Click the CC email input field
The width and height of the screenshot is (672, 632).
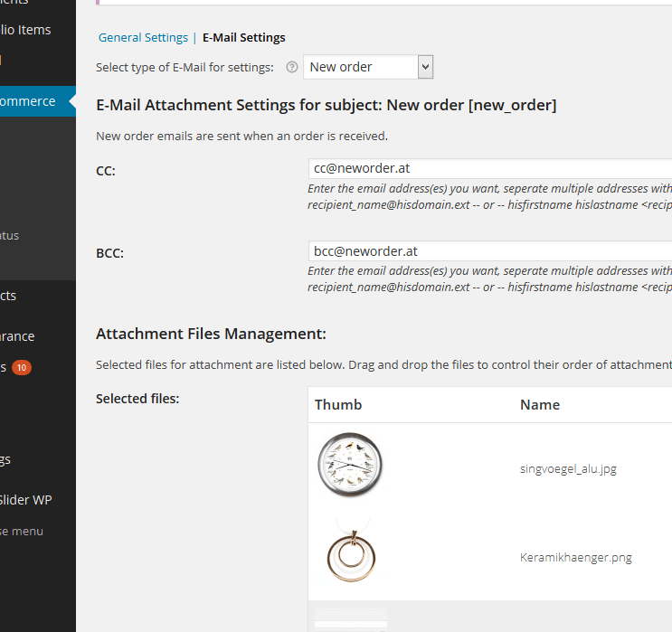tap(490, 168)
